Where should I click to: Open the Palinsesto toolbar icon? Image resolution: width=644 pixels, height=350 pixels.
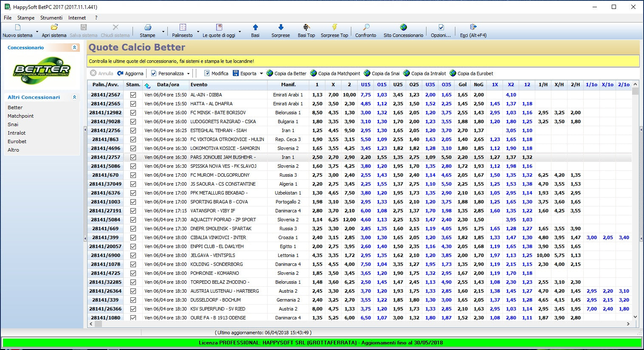pos(183,27)
